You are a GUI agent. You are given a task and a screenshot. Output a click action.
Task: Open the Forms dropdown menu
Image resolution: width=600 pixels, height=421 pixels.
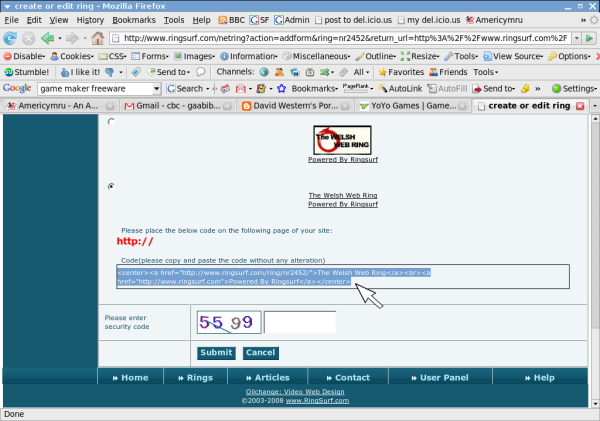[150, 56]
